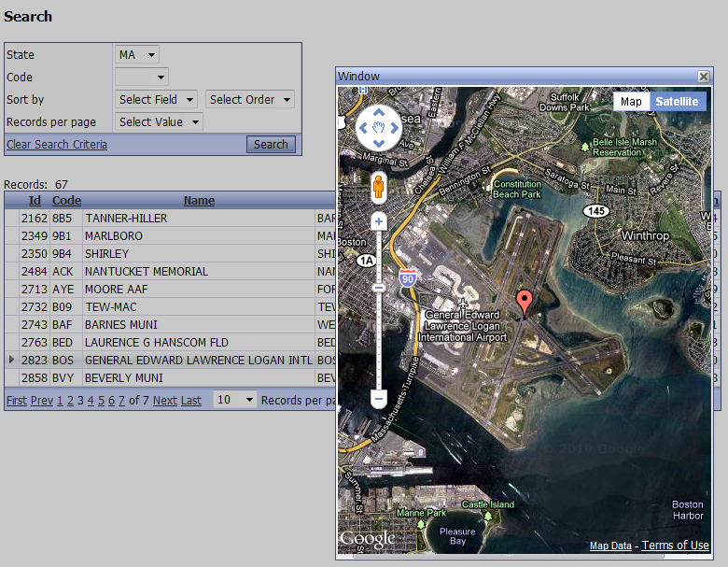The height and width of the screenshot is (567, 728).
Task: Select the TEW-MAC row
Action: tap(170, 306)
